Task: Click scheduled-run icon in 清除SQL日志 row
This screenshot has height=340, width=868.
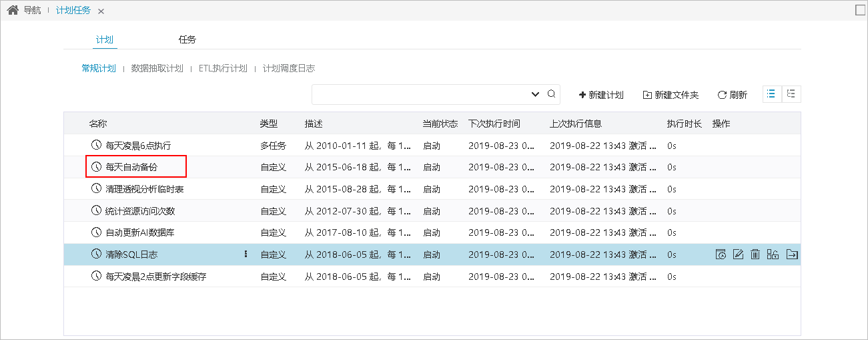Action: click(x=721, y=254)
